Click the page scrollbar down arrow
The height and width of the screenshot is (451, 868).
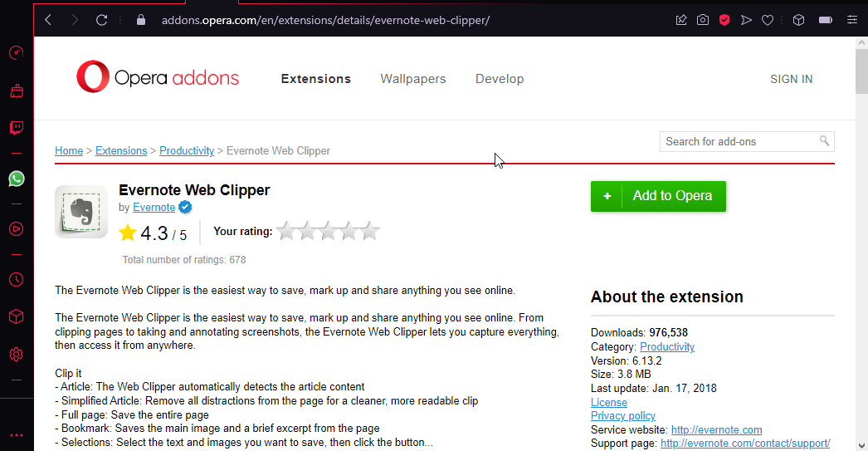(861, 445)
